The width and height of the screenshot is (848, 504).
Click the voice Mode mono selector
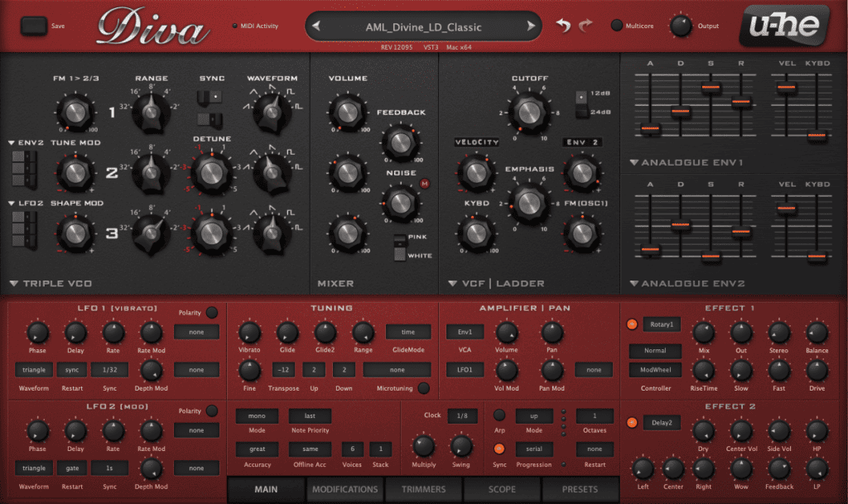(x=257, y=416)
